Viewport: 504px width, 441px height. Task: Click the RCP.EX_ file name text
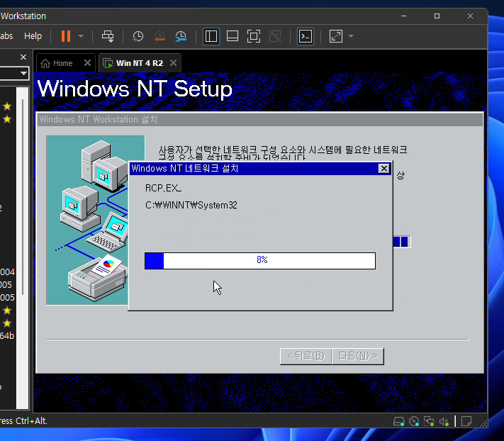(x=163, y=188)
